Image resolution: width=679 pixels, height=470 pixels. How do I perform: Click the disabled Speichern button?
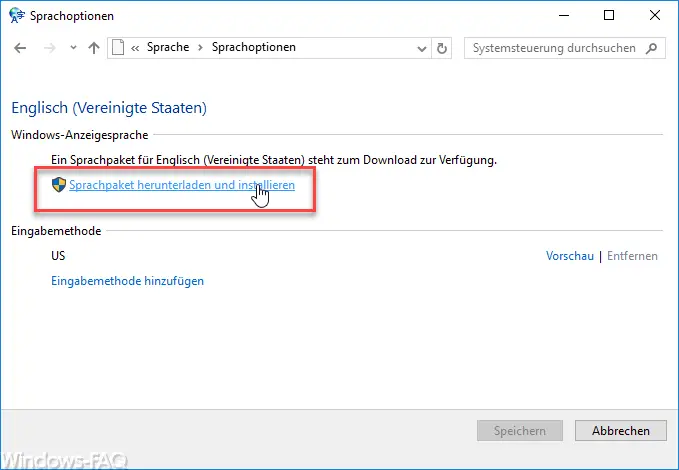[520, 431]
